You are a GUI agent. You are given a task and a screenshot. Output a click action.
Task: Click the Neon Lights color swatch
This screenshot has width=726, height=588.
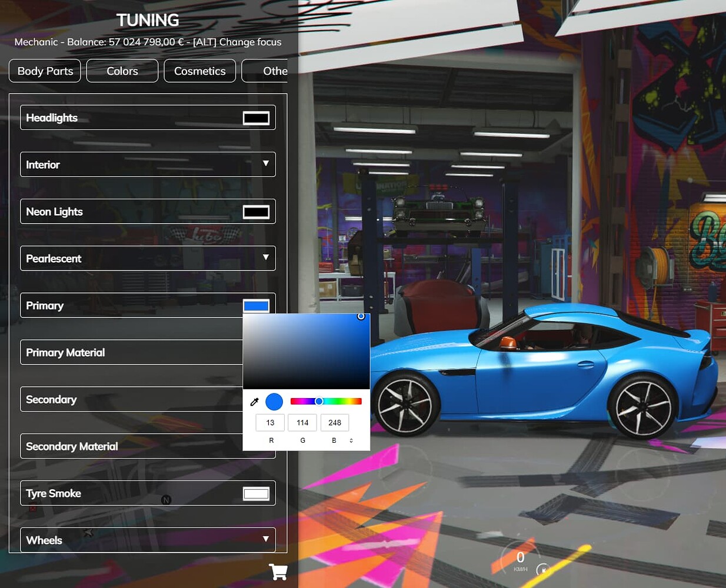(256, 211)
